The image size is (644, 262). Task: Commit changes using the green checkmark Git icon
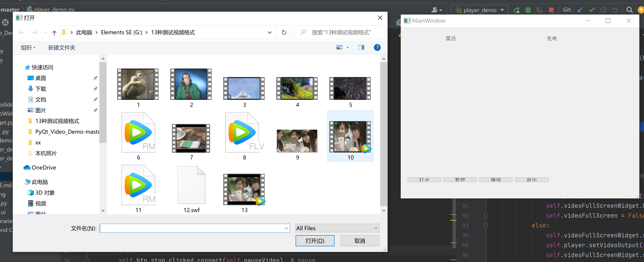click(592, 10)
